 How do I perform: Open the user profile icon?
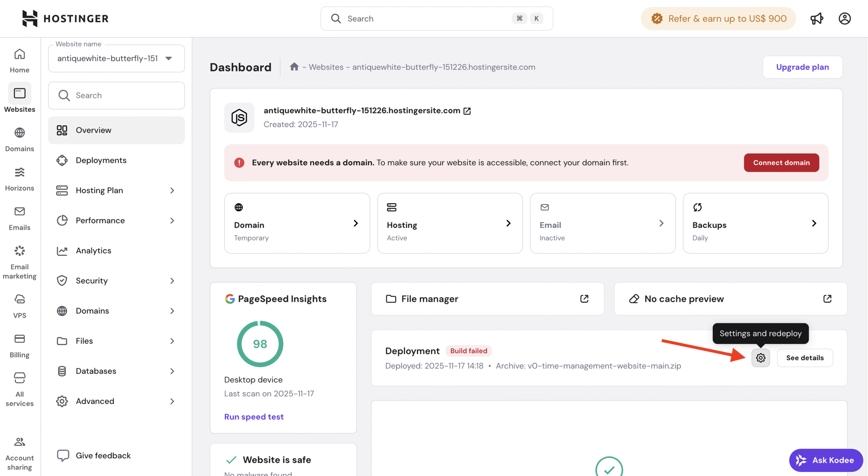844,19
